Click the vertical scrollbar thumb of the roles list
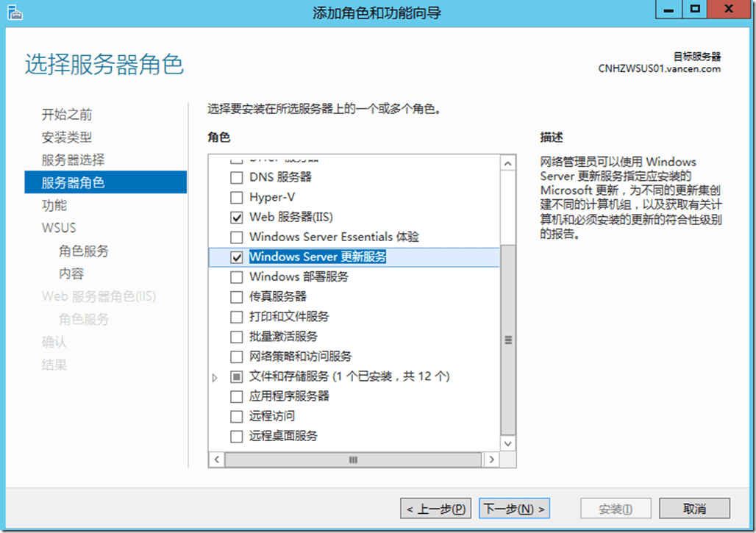Viewport: 756px width, 533px height. [x=507, y=340]
